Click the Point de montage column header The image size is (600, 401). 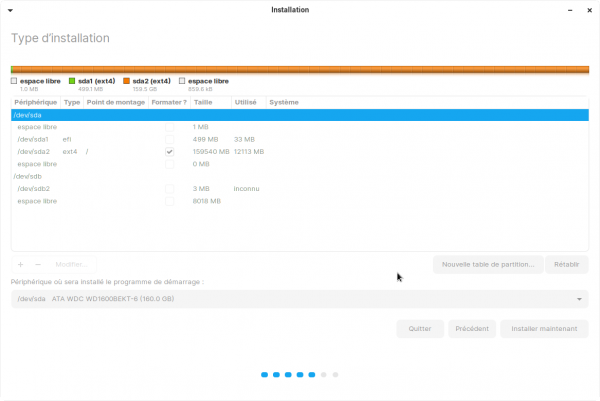[x=115, y=102]
